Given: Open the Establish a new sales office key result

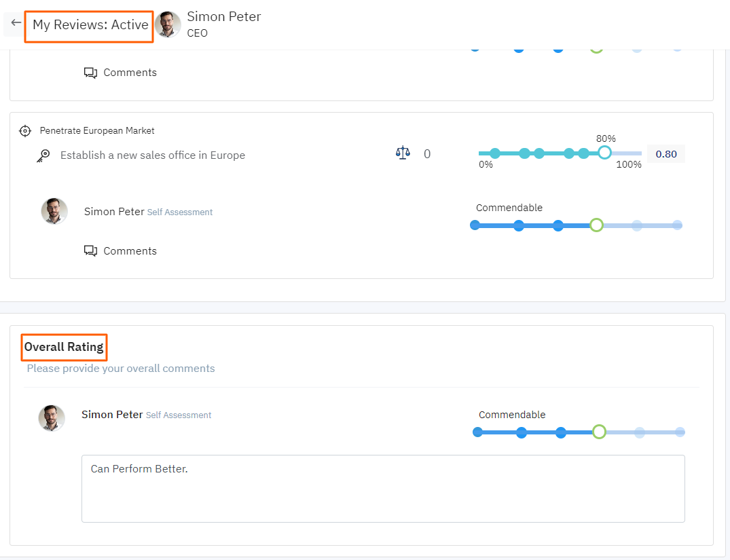Looking at the screenshot, I should click(x=153, y=155).
